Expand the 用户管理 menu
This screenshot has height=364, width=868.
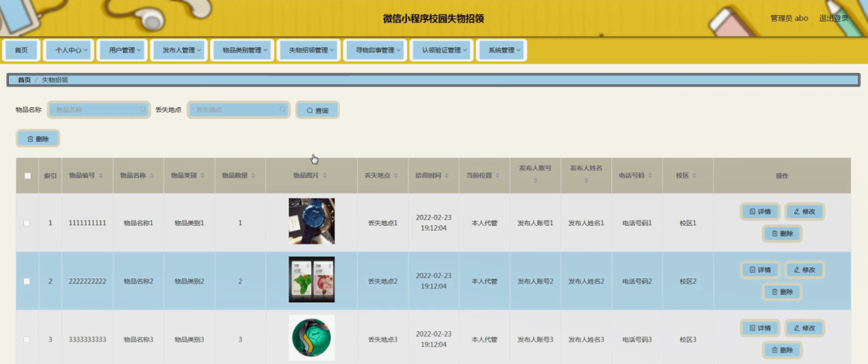[122, 51]
